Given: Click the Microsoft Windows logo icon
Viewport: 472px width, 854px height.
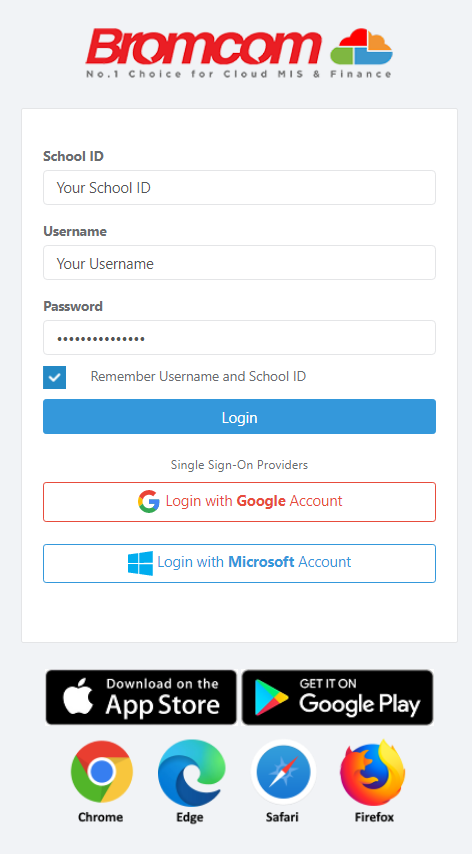Looking at the screenshot, I should click(x=140, y=563).
